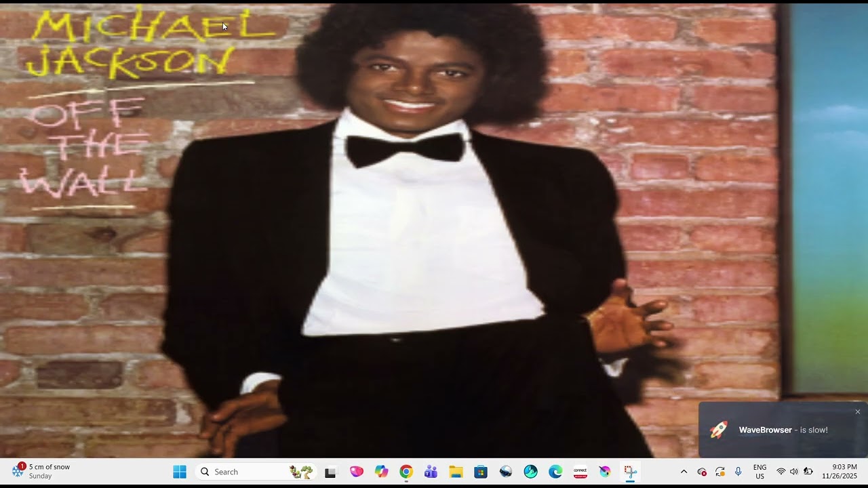Image resolution: width=868 pixels, height=488 pixels.
Task: Expand the hidden system tray icons chevron
Action: click(684, 472)
